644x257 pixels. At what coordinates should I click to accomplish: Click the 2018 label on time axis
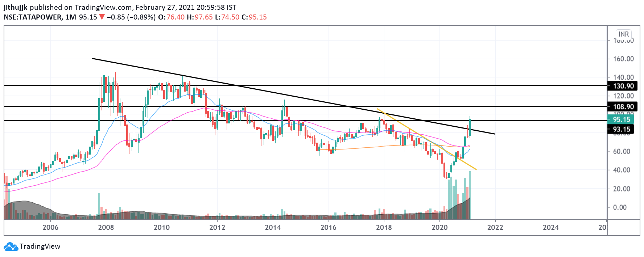pyautogui.click(x=384, y=227)
